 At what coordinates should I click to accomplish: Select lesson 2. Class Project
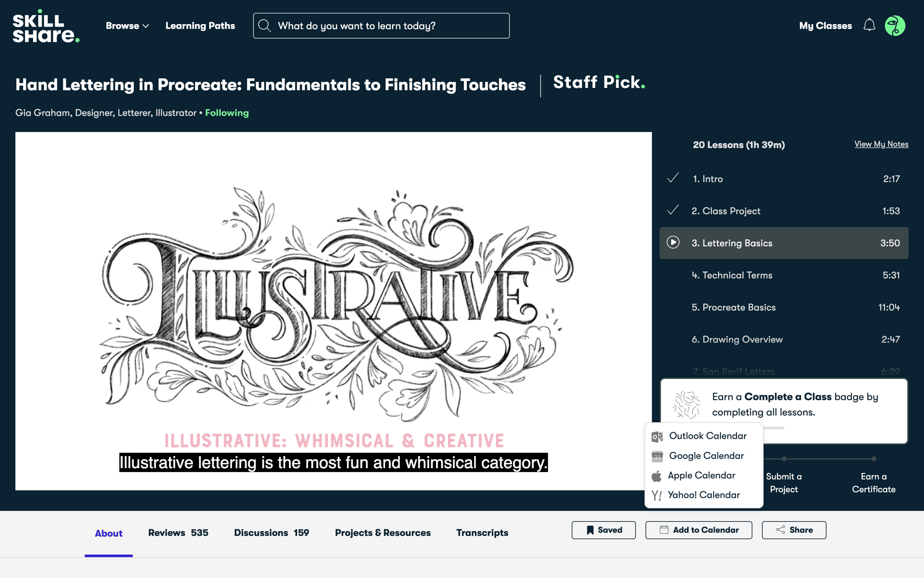784,211
